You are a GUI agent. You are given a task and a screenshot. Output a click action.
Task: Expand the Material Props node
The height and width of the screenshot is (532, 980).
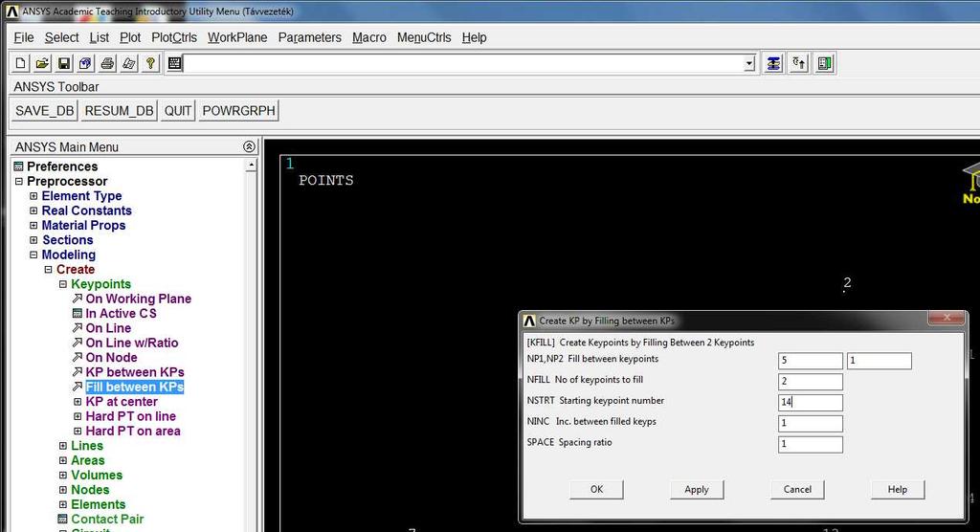point(33,225)
